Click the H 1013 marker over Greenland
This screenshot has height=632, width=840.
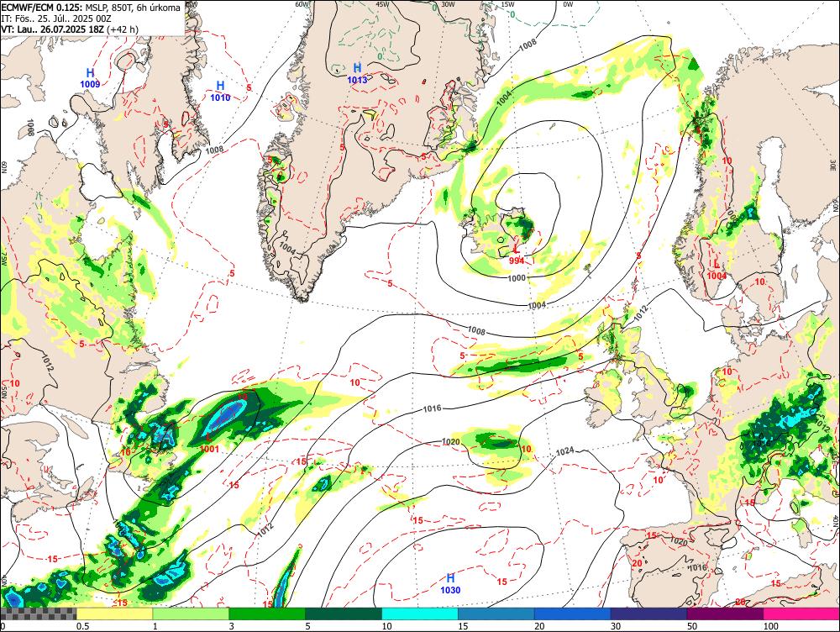[357, 73]
